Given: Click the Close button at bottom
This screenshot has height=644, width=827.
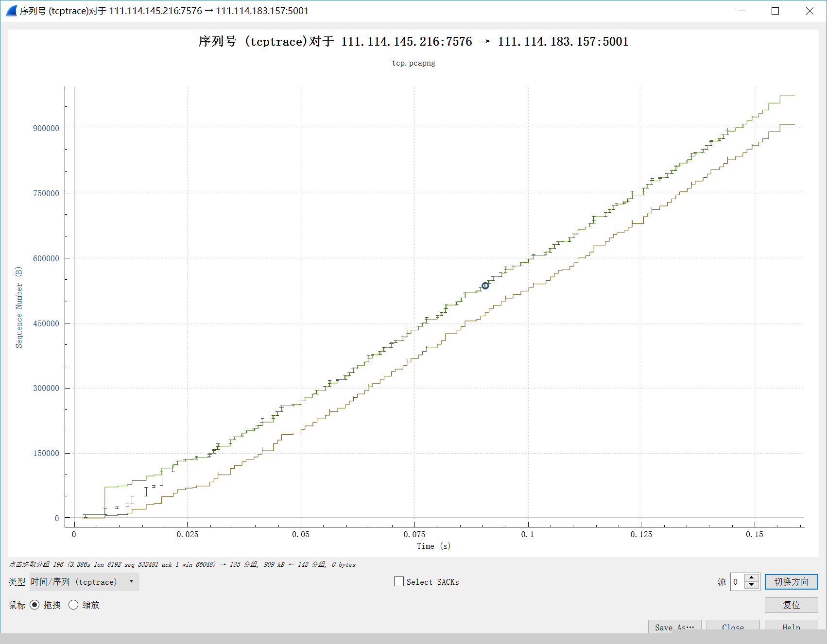Looking at the screenshot, I should click(733, 627).
